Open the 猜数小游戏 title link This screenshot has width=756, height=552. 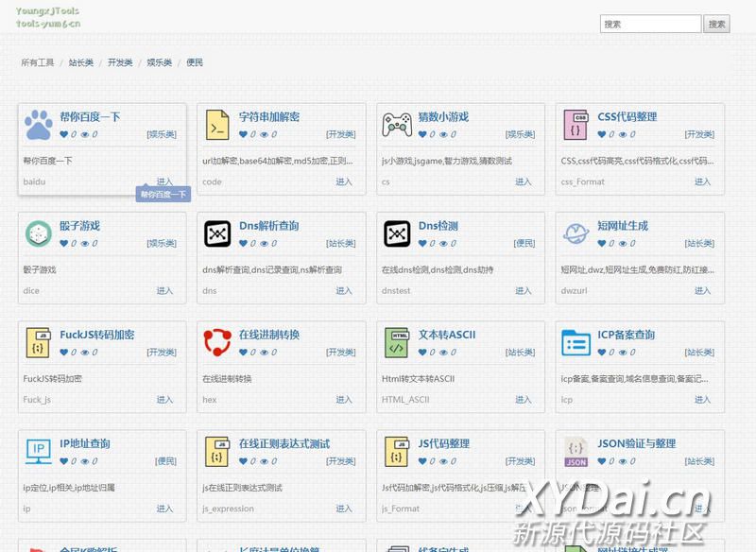443,116
